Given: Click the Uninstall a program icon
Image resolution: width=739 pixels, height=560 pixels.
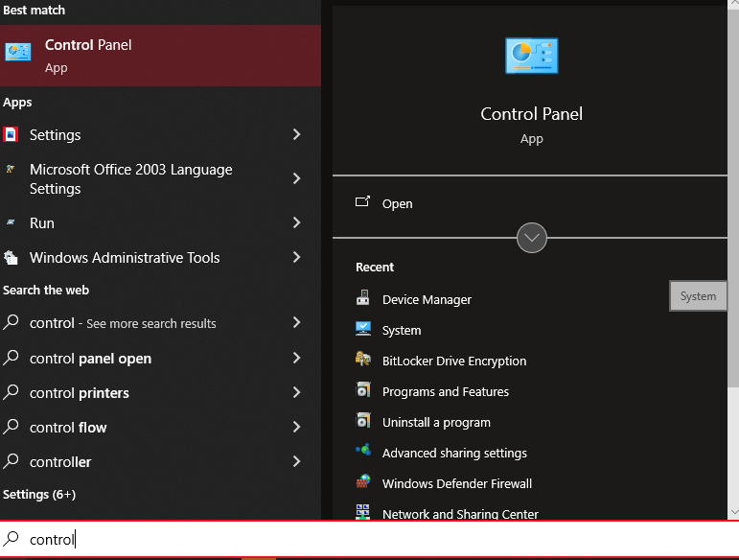Looking at the screenshot, I should tap(363, 420).
